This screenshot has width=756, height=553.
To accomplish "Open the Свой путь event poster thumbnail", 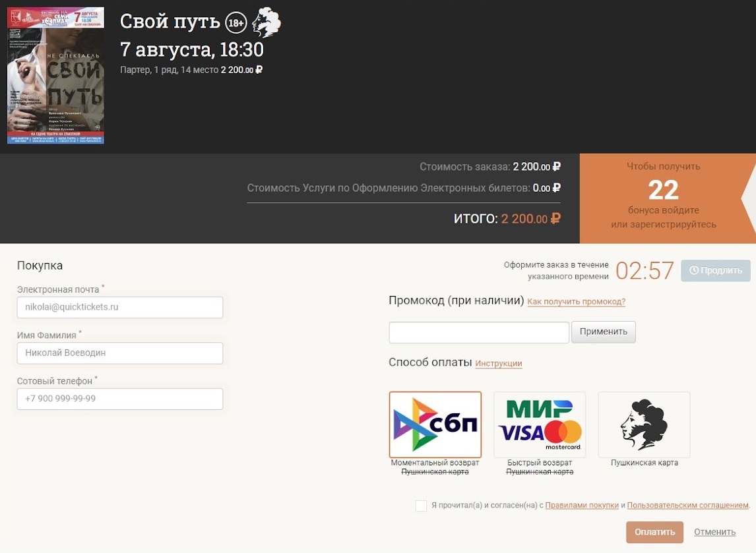I will click(55, 75).
